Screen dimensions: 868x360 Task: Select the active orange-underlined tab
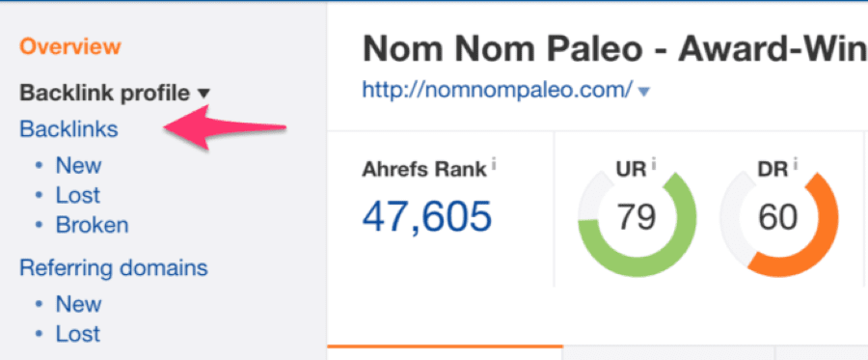[x=445, y=352]
